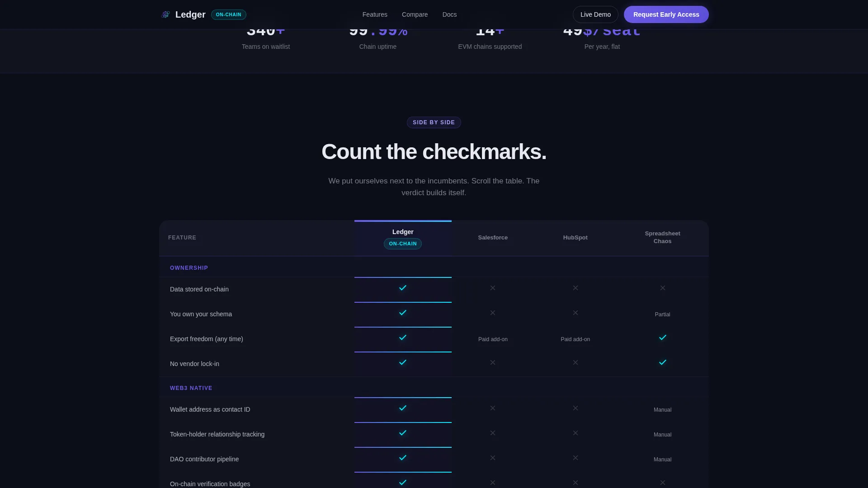The image size is (868, 488).
Task: Select the Spreadsheet Chaos column header
Action: tap(662, 237)
